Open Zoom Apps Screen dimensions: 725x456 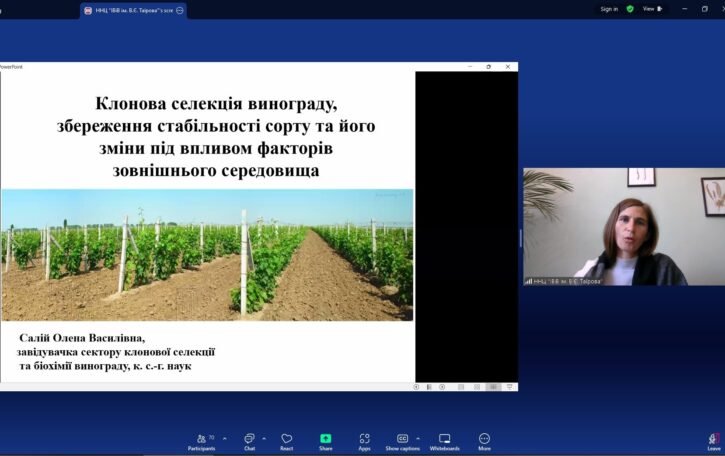(364, 439)
